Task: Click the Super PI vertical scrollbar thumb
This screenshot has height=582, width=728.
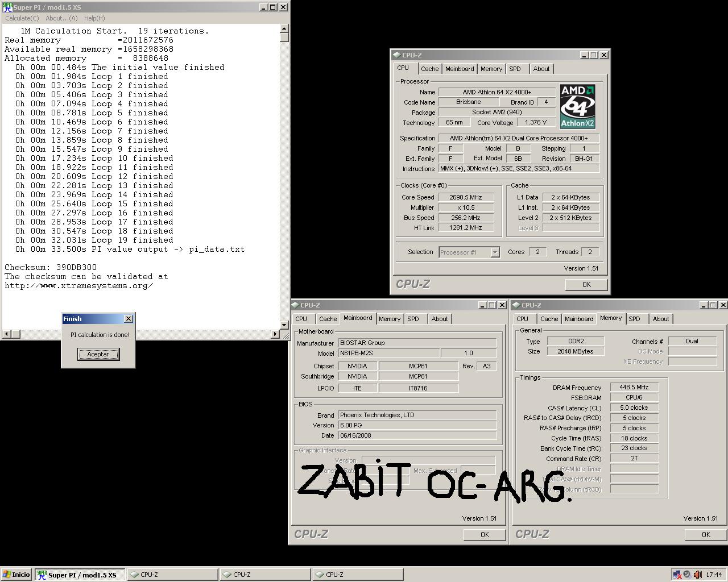Action: coord(284,38)
